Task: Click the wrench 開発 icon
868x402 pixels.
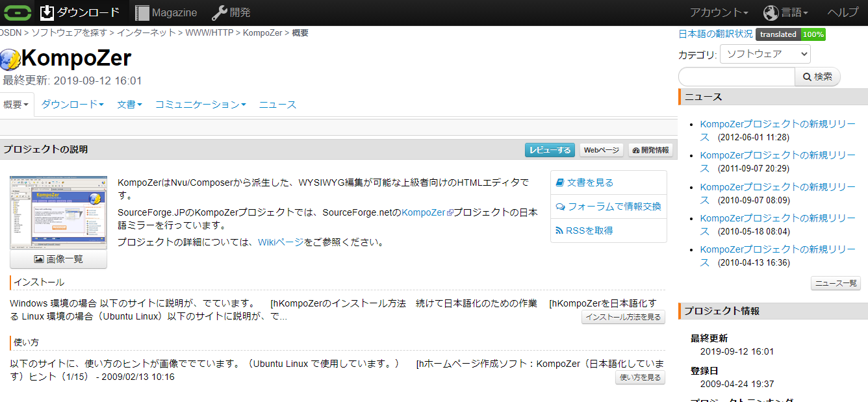Action: 219,12
